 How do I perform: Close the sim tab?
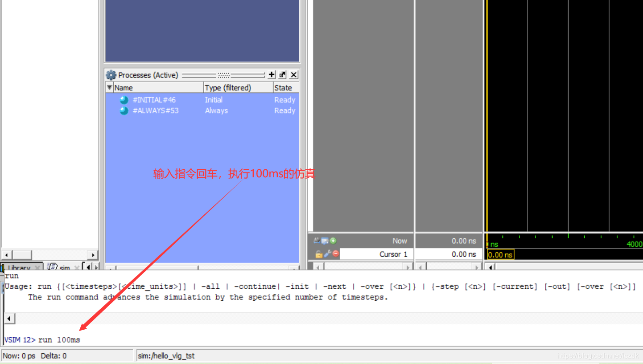tap(77, 267)
